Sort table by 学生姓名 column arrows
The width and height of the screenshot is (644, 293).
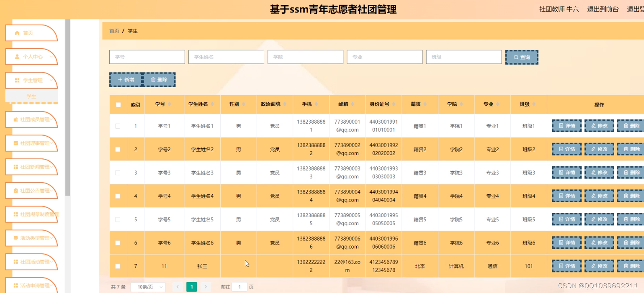click(x=212, y=104)
